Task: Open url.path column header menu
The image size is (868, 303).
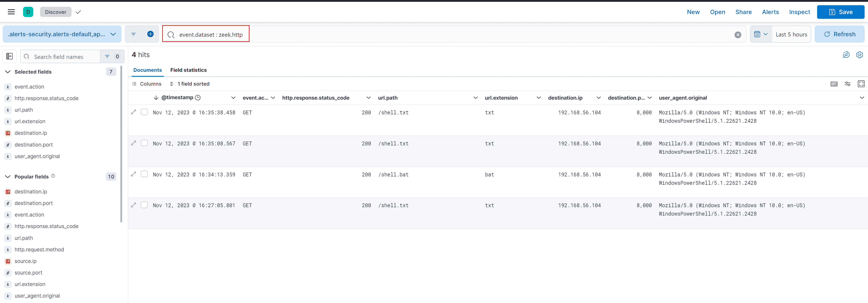Action: point(476,98)
